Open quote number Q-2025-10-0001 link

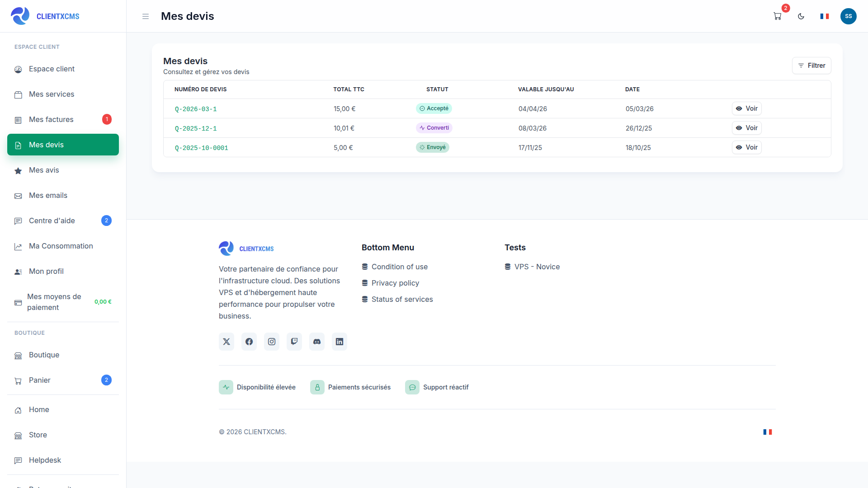click(x=201, y=148)
